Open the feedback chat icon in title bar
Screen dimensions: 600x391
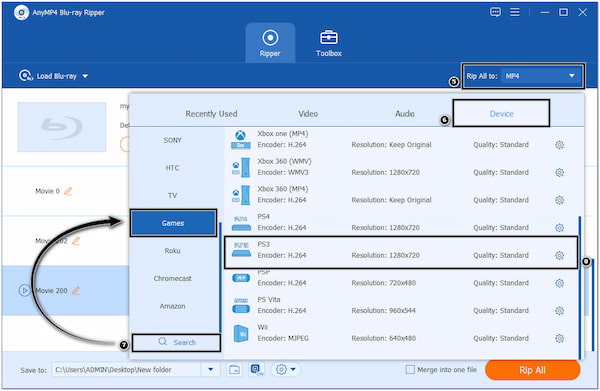tap(495, 12)
